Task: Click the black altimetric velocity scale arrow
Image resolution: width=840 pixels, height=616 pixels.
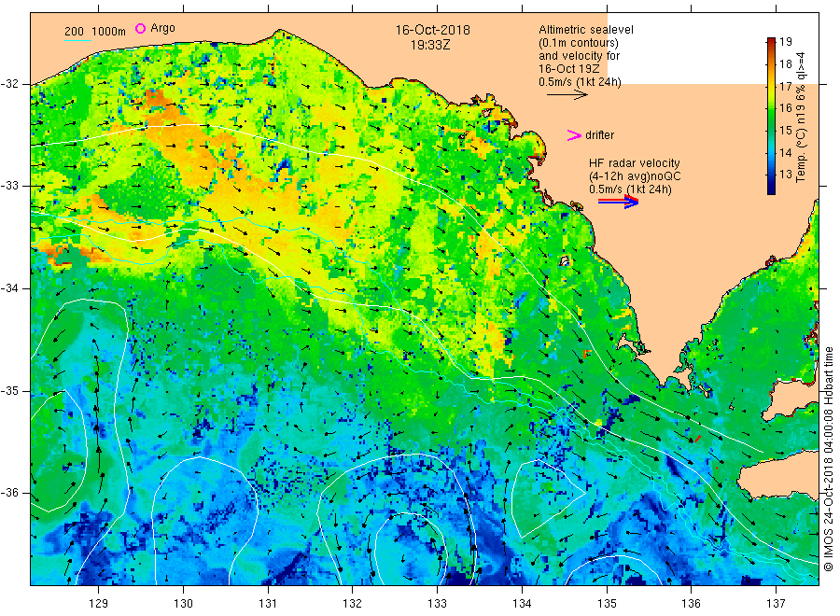Action: click(567, 95)
